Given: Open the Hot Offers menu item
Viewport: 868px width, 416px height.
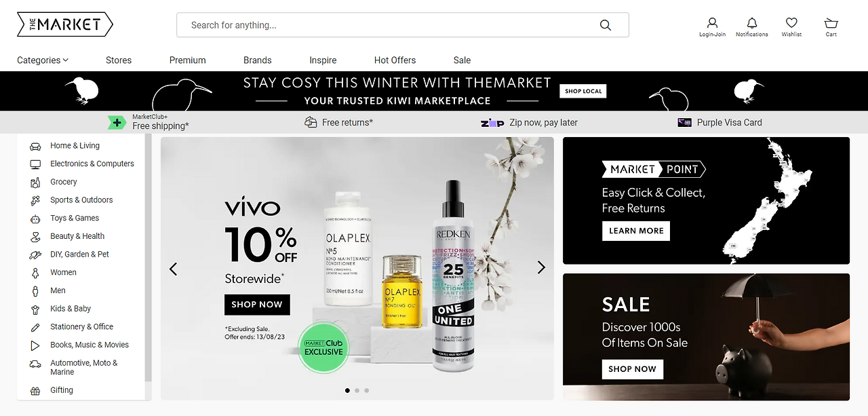Looking at the screenshot, I should point(395,60).
